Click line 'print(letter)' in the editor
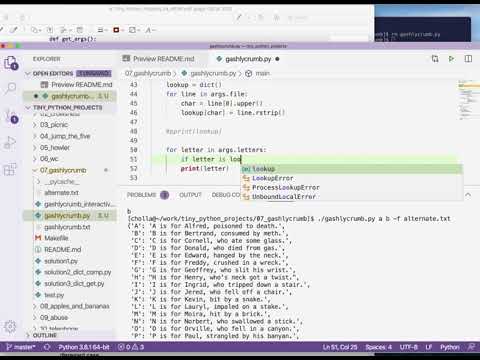This screenshot has width=480, height=360. coord(205,169)
